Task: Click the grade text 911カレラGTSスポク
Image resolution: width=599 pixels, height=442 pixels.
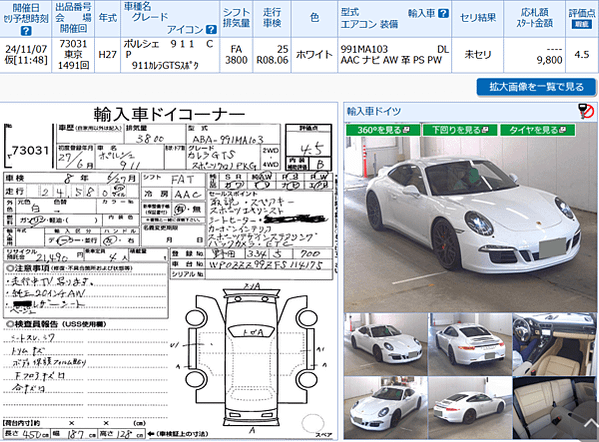Action: 165,65
